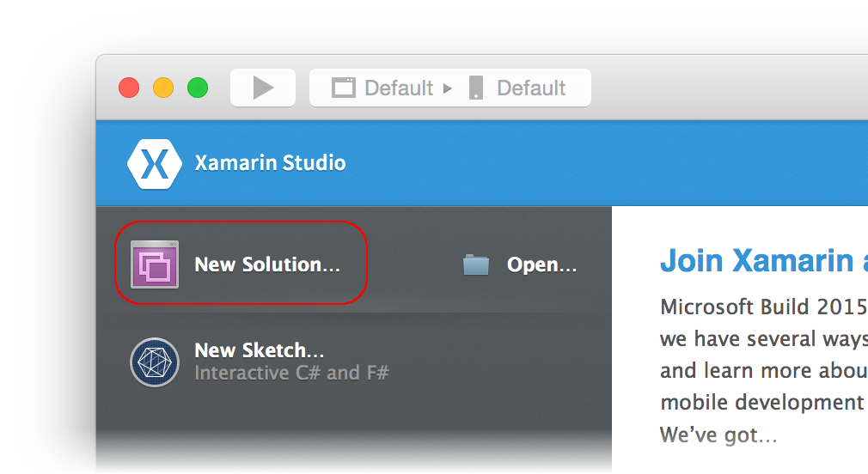Click the phone device icon in toolbar
Viewport: 868px width, 474px height.
[x=476, y=88]
